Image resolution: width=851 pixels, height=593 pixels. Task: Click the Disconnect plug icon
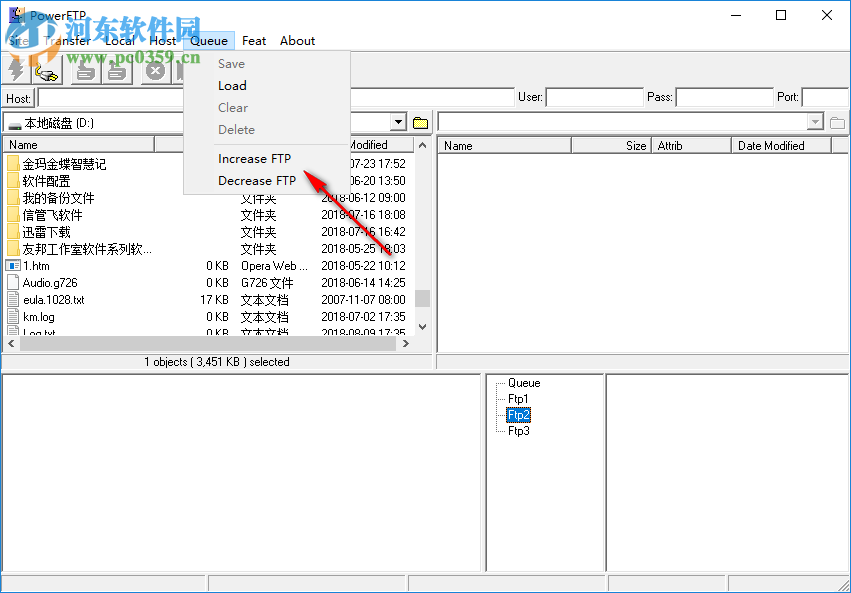click(46, 71)
